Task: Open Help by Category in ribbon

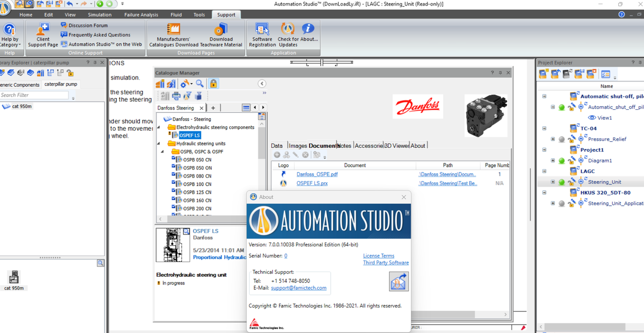Action: (x=10, y=35)
